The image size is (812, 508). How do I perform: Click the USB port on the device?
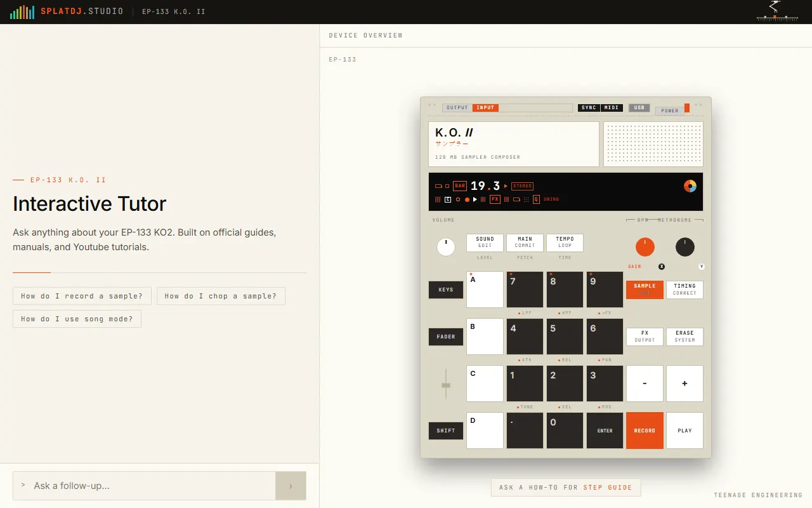click(639, 108)
